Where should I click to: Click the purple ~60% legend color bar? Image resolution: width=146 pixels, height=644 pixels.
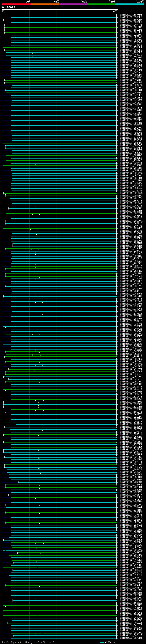pyautogui.click(x=73, y=4)
